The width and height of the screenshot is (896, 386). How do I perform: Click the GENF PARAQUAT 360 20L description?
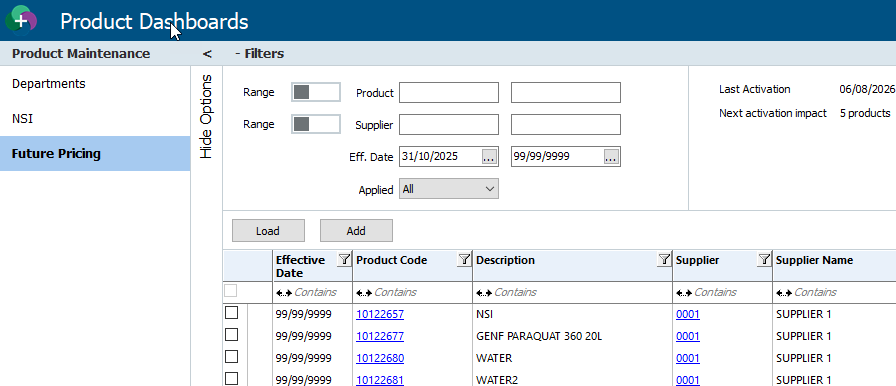click(x=539, y=336)
